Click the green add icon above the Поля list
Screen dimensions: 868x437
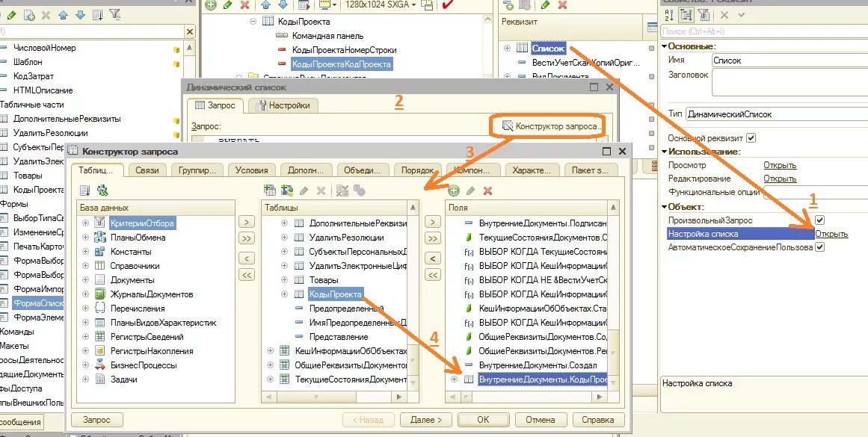tap(454, 190)
